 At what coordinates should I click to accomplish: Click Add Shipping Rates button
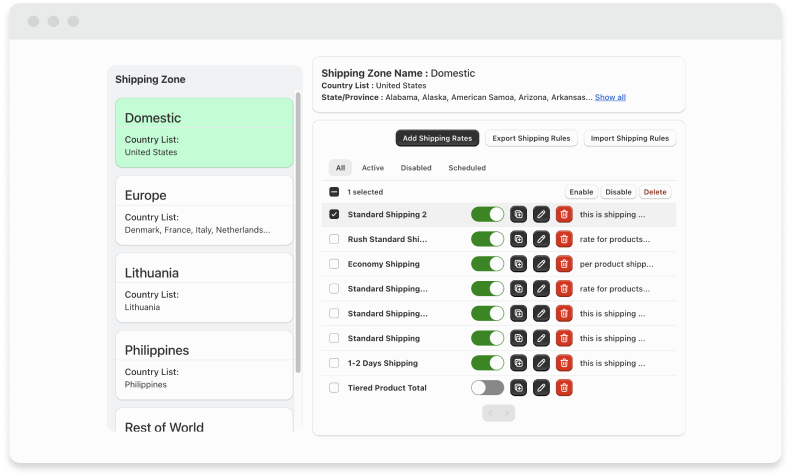(x=437, y=138)
